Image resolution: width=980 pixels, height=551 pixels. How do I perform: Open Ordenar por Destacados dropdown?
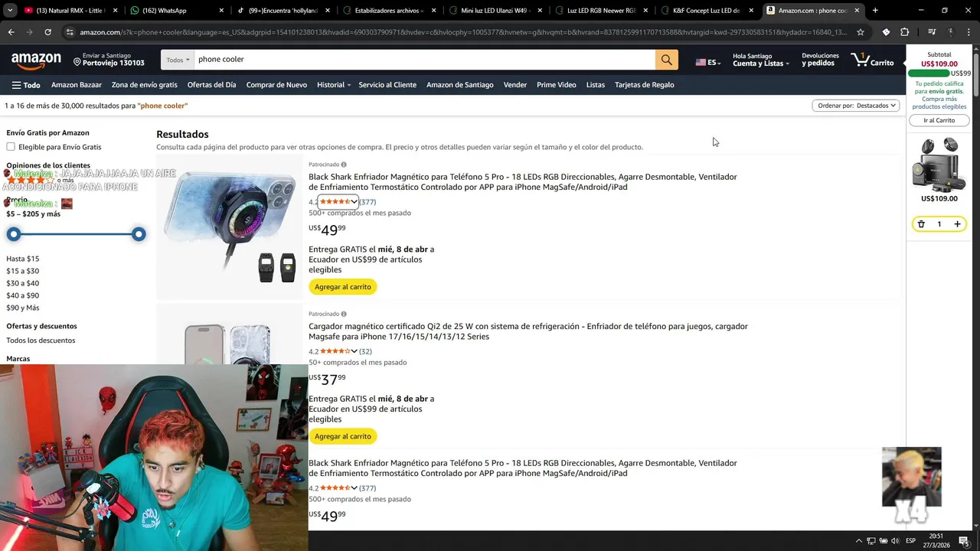pos(856,106)
